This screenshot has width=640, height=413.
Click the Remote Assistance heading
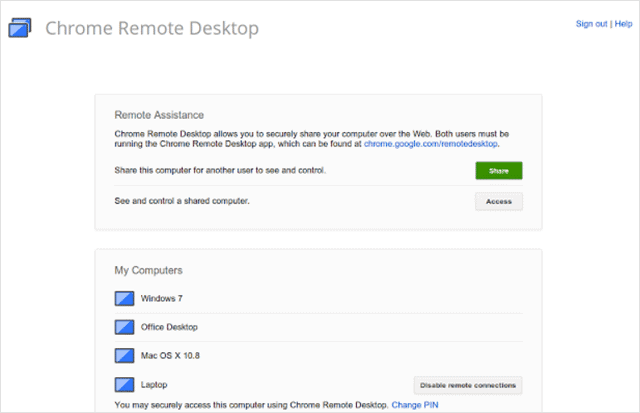coord(159,115)
